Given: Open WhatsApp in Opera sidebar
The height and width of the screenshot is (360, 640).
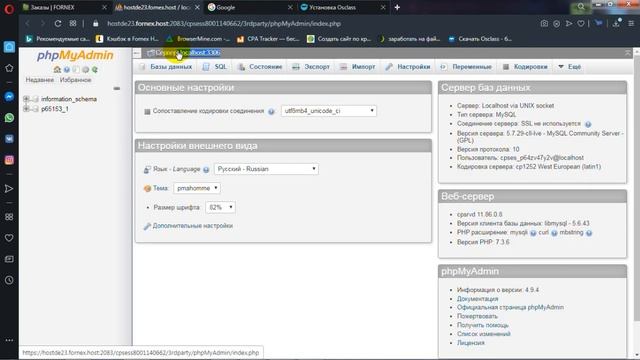Looking at the screenshot, I should (9, 118).
